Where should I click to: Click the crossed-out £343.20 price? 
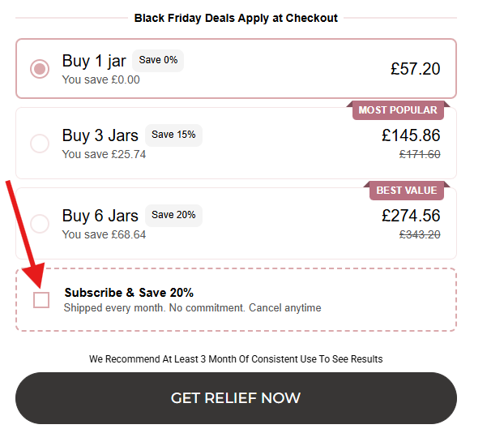(x=420, y=234)
